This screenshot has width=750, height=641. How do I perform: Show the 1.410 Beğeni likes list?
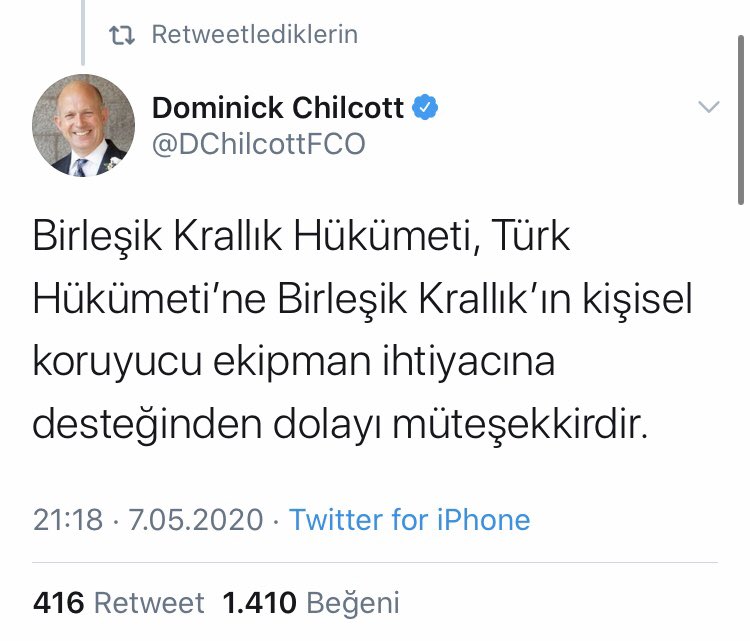tap(310, 603)
